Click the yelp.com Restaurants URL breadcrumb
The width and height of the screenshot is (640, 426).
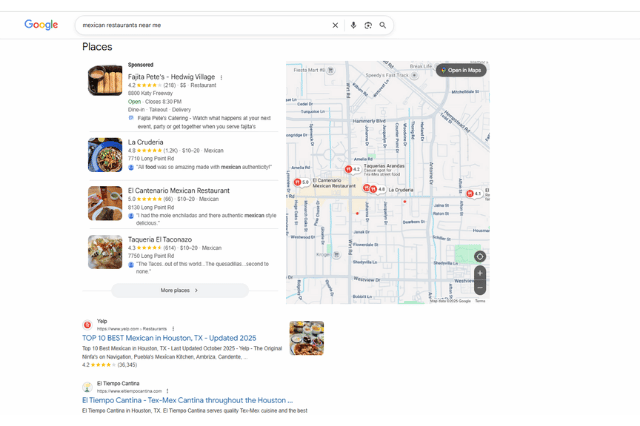click(132, 329)
